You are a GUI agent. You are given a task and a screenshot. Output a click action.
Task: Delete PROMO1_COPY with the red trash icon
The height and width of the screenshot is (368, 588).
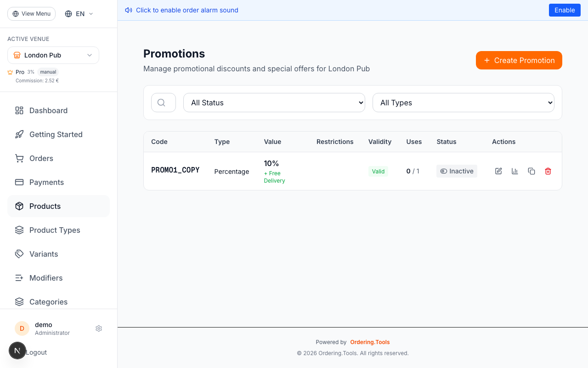548,171
